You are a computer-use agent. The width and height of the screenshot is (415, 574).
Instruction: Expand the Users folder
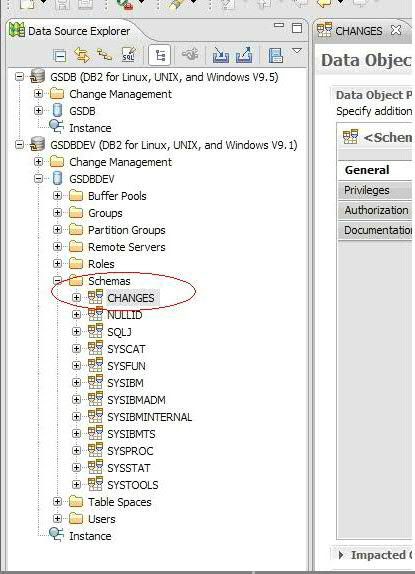click(x=57, y=519)
